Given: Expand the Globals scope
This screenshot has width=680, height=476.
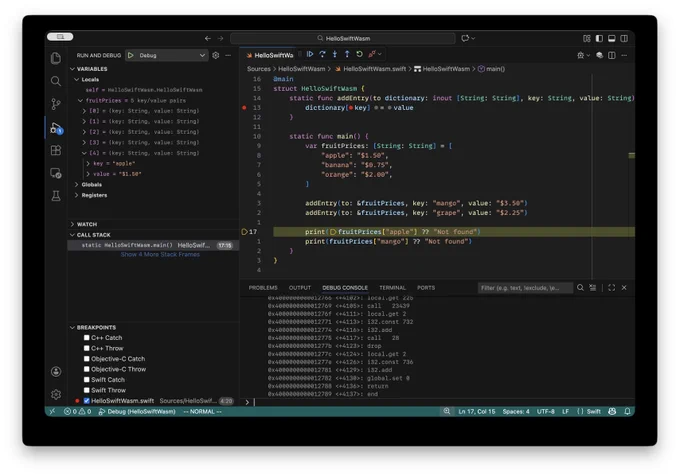Looking at the screenshot, I should tap(77, 185).
